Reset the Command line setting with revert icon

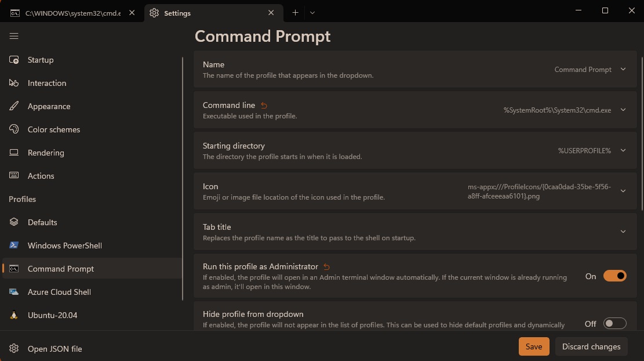pyautogui.click(x=264, y=105)
